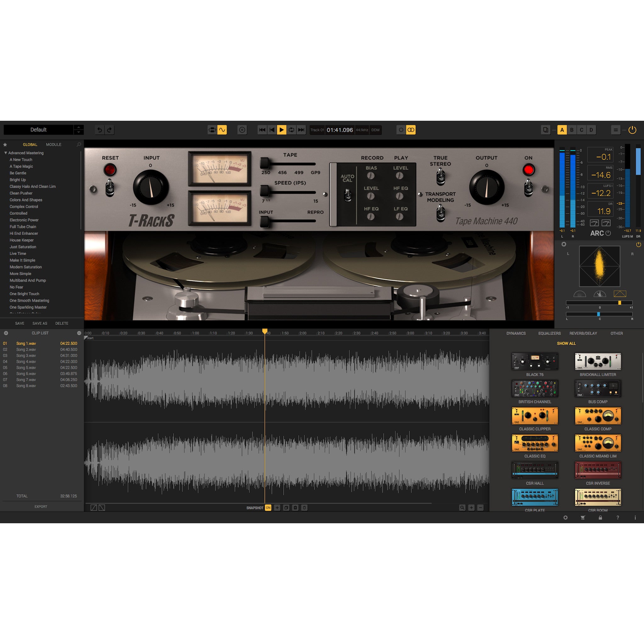Click SAVE AS to store the preset
The image size is (644, 644).
tap(39, 323)
